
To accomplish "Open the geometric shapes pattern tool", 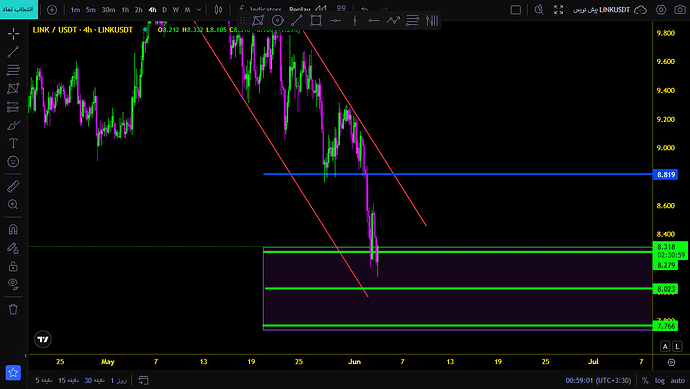I will [x=13, y=88].
